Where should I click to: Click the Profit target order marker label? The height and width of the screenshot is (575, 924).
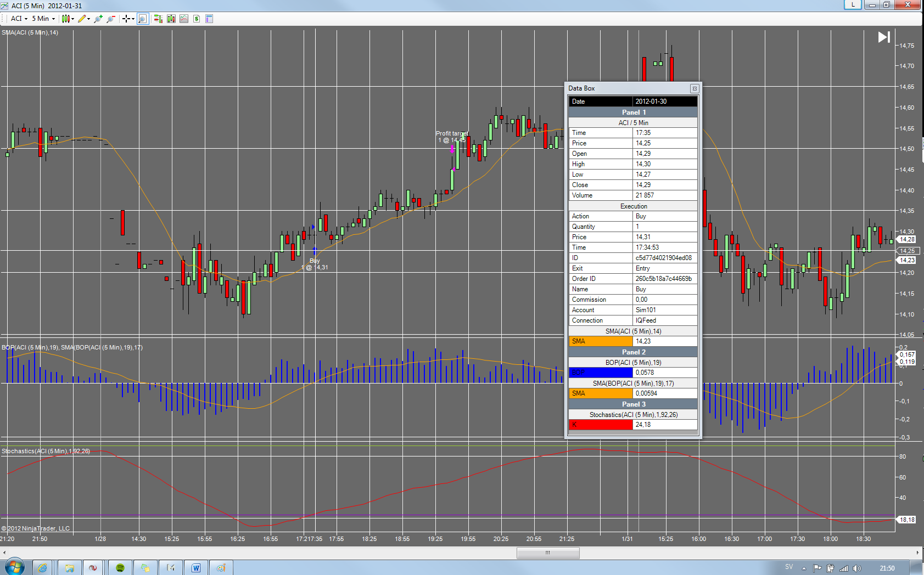452,137
